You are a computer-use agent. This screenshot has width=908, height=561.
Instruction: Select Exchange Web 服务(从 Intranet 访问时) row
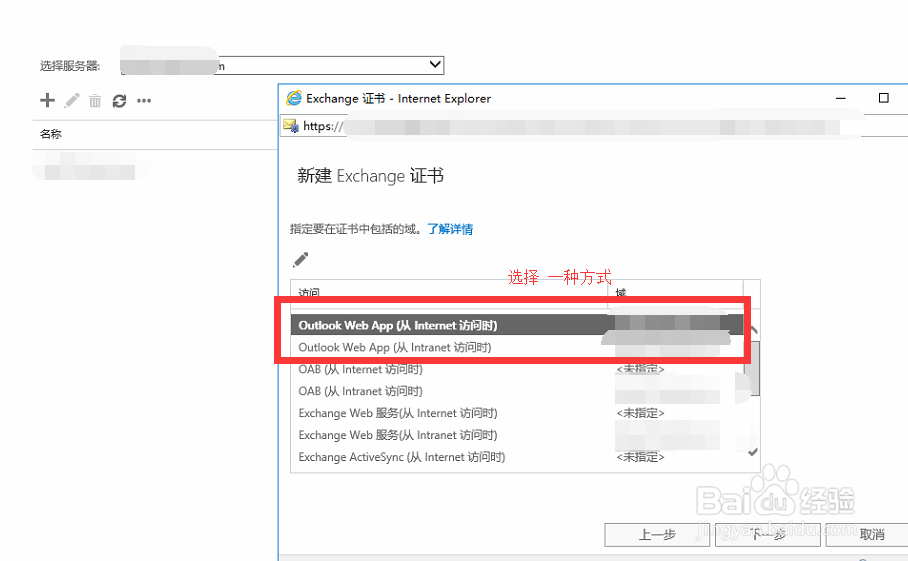click(517, 435)
